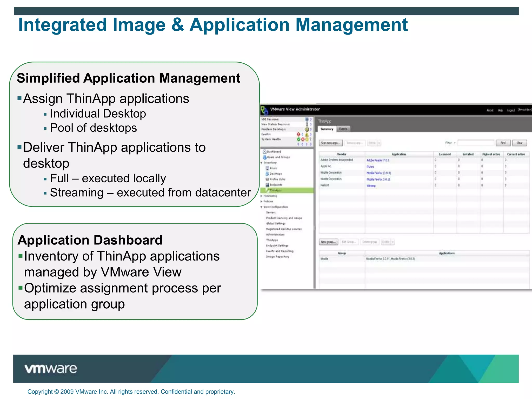The image size is (532, 399).
Task: Click the Highest active column header
Action: pos(491,154)
